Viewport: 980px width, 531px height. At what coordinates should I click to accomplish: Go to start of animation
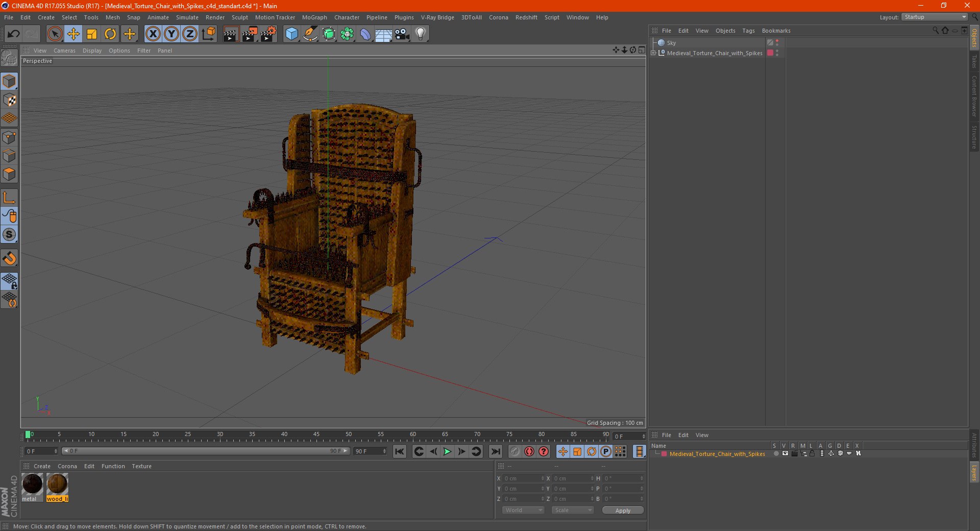[x=400, y=451]
